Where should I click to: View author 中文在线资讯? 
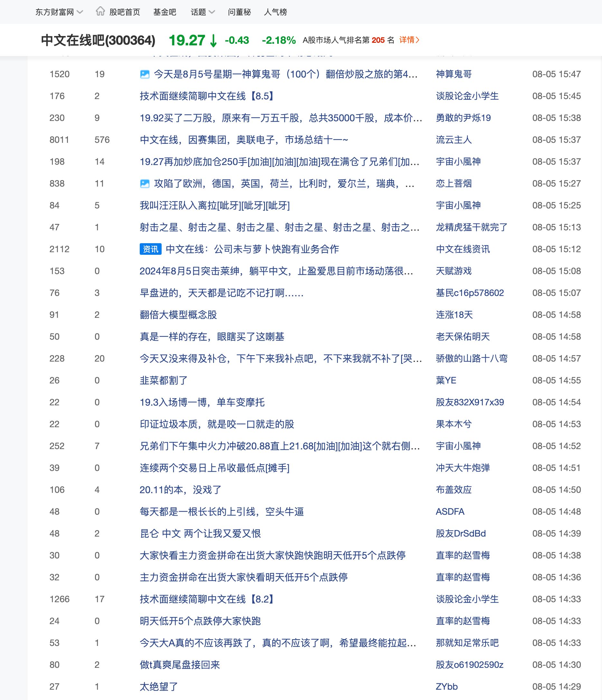[463, 249]
